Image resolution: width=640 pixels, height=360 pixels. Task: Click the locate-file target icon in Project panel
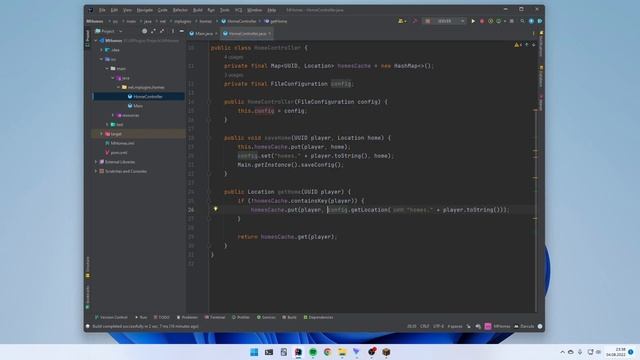point(144,31)
